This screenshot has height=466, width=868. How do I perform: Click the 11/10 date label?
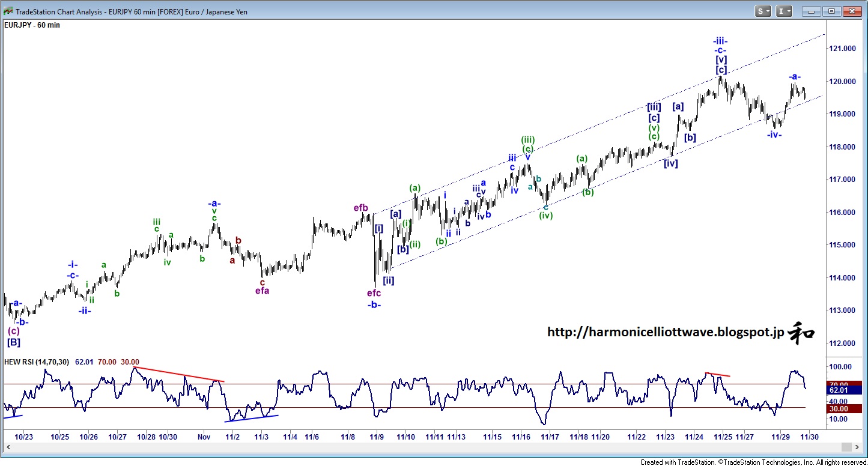tap(405, 437)
